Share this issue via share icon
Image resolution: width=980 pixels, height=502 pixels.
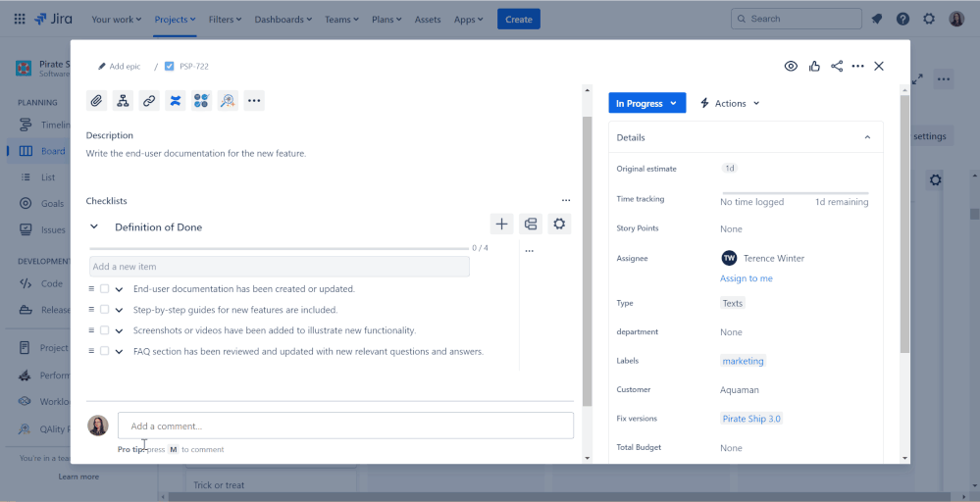point(836,67)
